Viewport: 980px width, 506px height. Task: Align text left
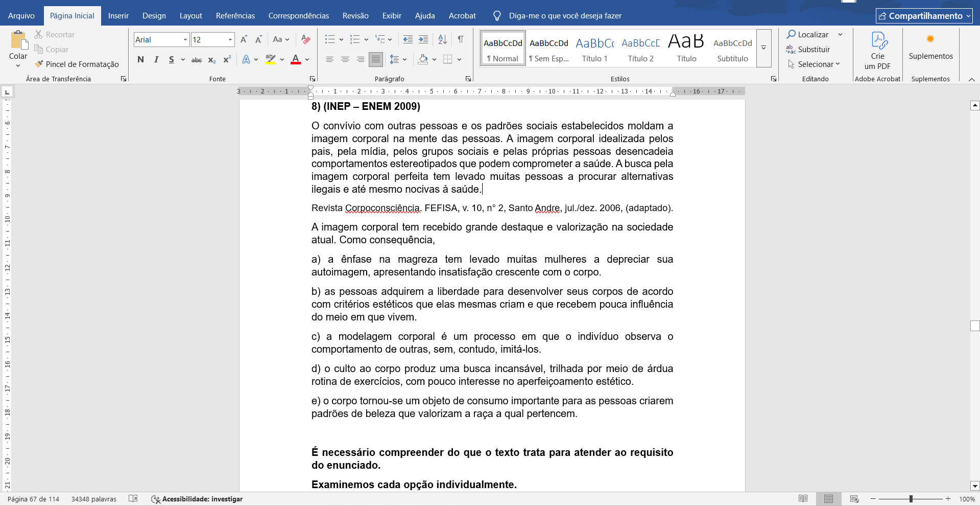tap(330, 60)
